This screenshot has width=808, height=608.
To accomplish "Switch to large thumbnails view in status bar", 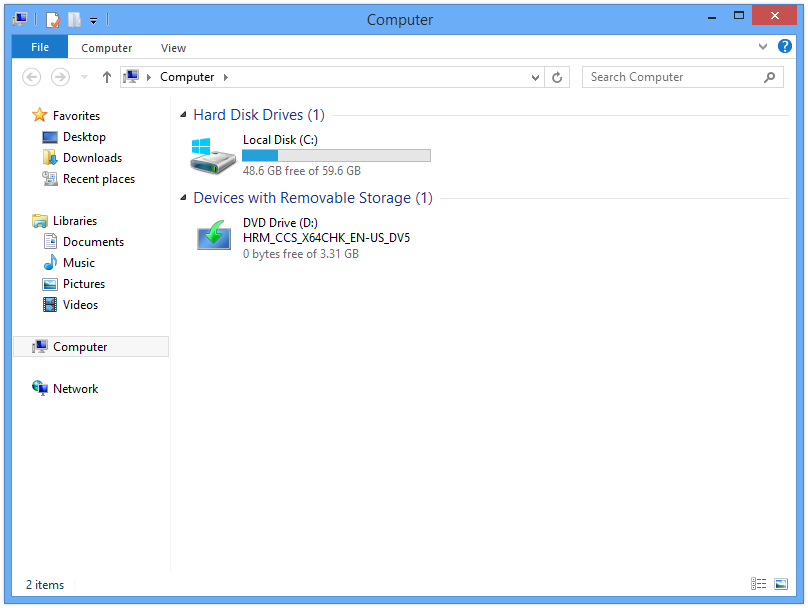I will pos(781,584).
